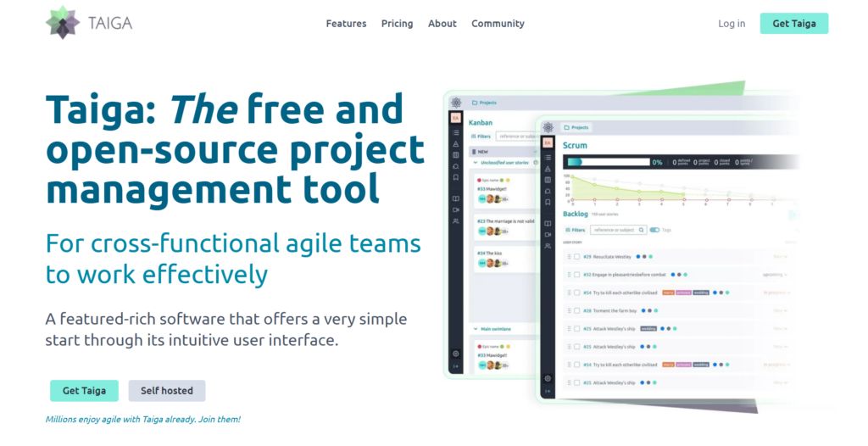
Task: Click Get Taiga button below hero text
Action: [84, 391]
